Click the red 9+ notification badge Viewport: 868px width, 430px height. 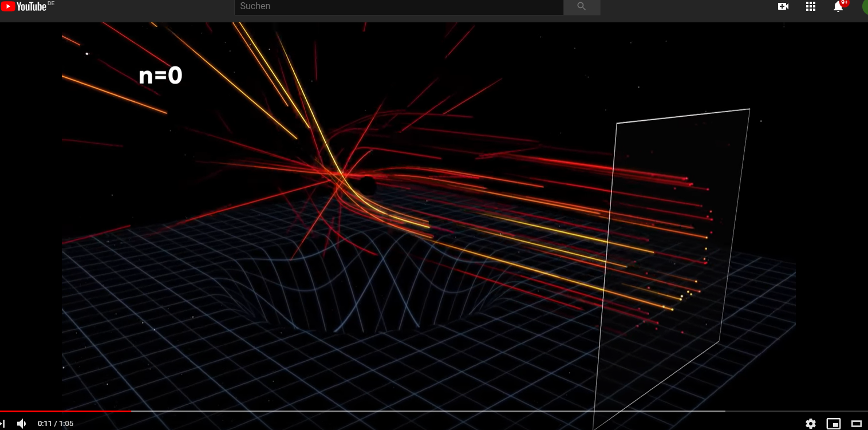[x=845, y=3]
